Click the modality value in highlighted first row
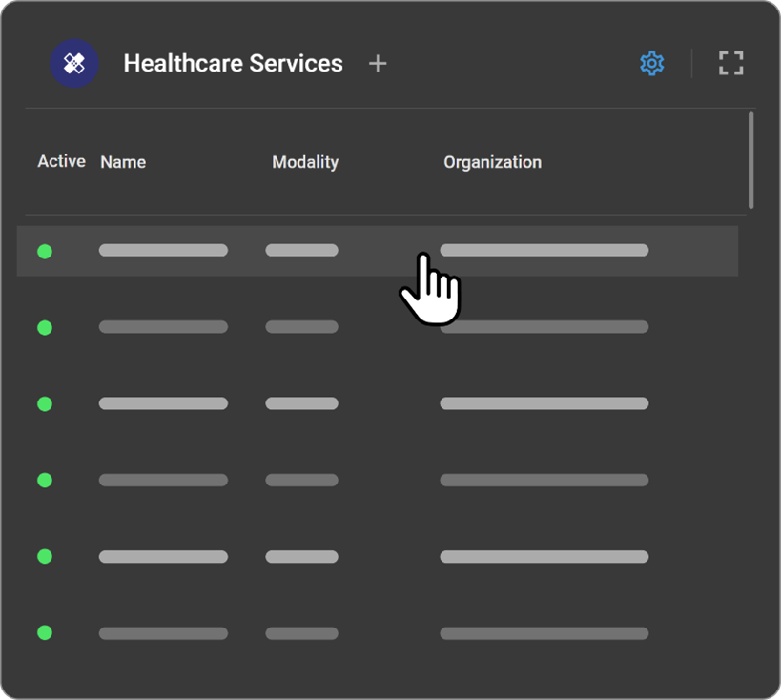 pyautogui.click(x=301, y=250)
